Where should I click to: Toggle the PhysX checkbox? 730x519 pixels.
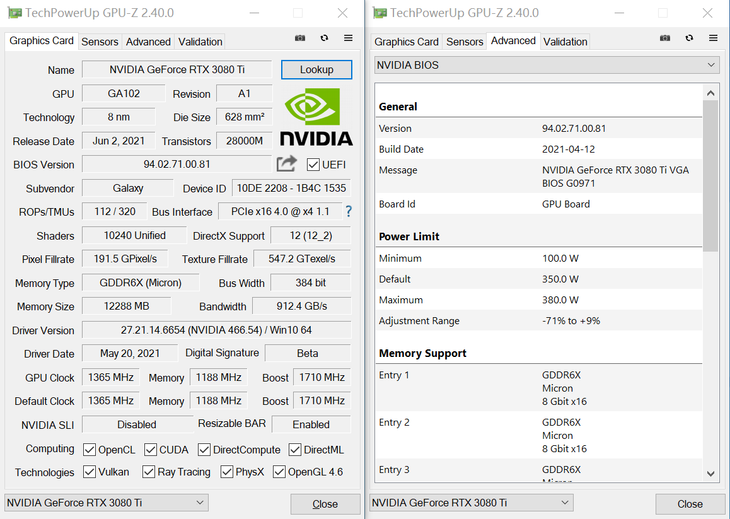226,472
